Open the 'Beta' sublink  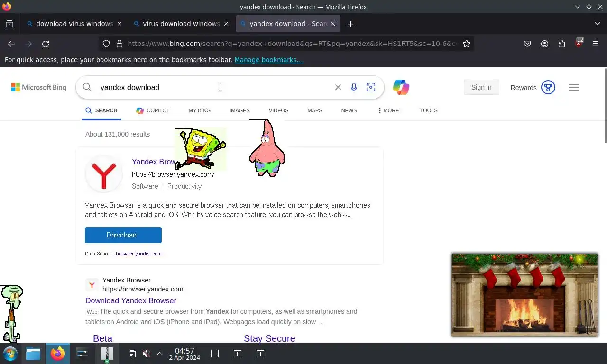tap(102, 338)
